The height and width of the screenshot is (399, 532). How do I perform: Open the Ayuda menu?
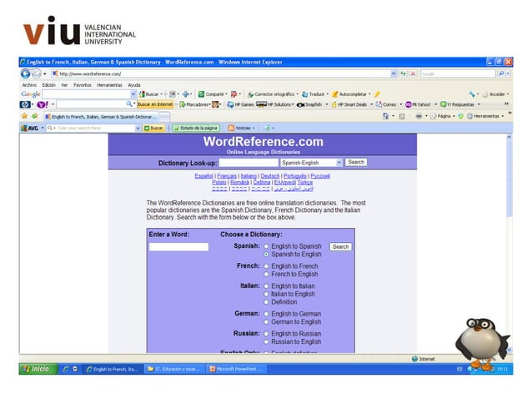(134, 85)
